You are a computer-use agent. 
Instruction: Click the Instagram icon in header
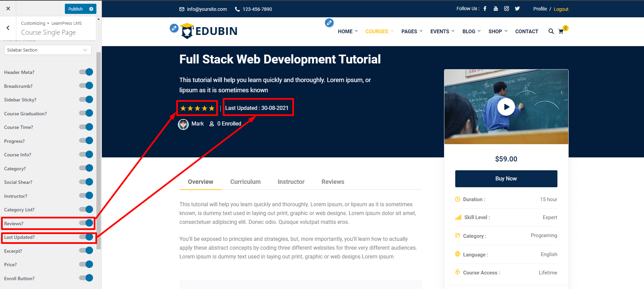click(507, 9)
